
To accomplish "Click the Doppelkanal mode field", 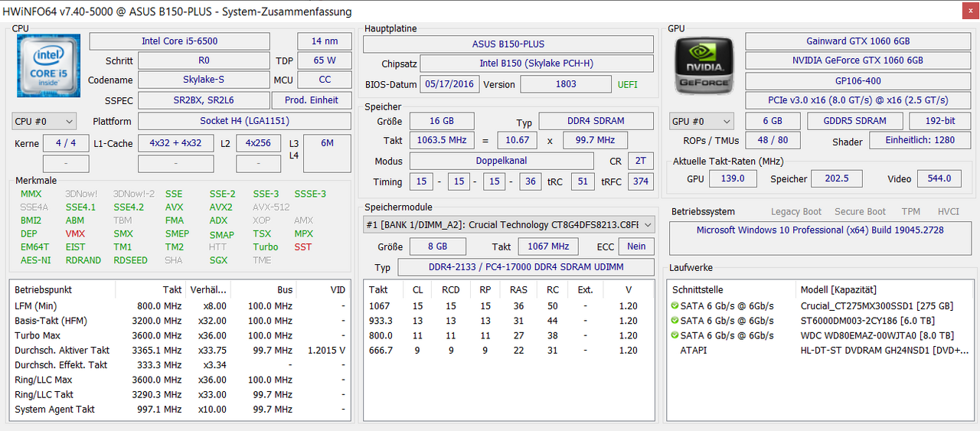I will [x=501, y=161].
